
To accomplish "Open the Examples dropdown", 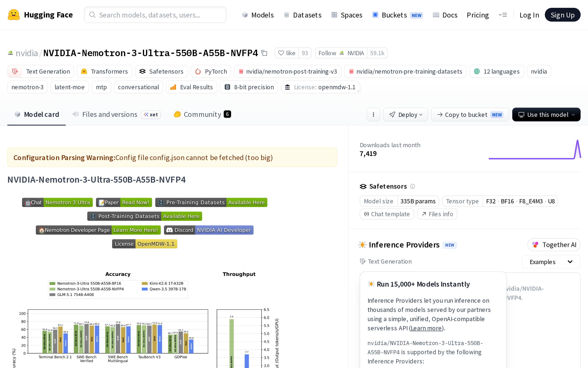I will [x=551, y=262].
